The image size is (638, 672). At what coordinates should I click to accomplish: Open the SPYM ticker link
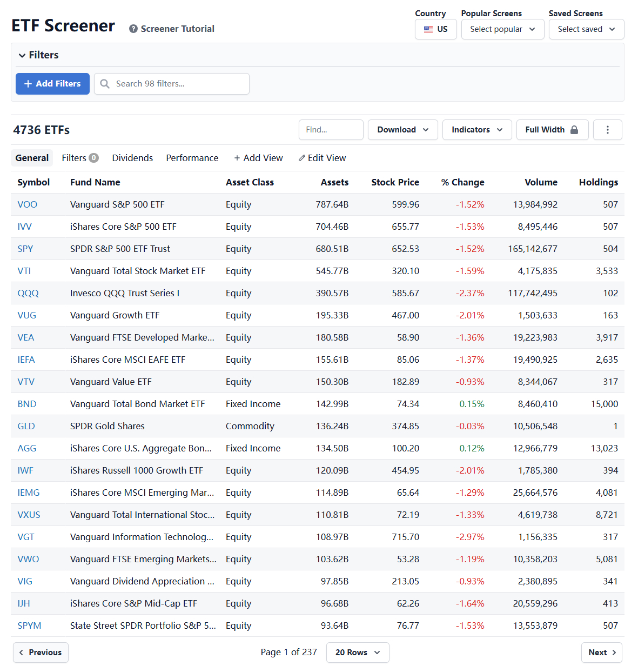pos(29,626)
